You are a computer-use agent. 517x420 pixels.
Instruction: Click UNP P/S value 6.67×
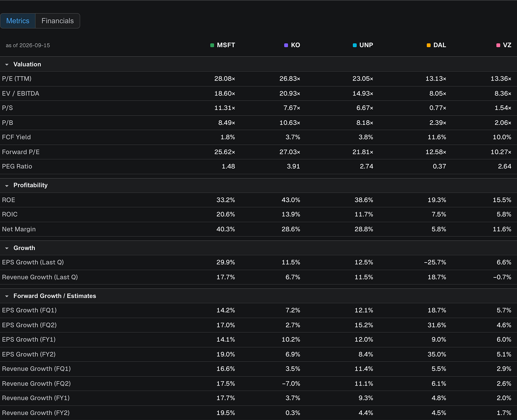365,108
